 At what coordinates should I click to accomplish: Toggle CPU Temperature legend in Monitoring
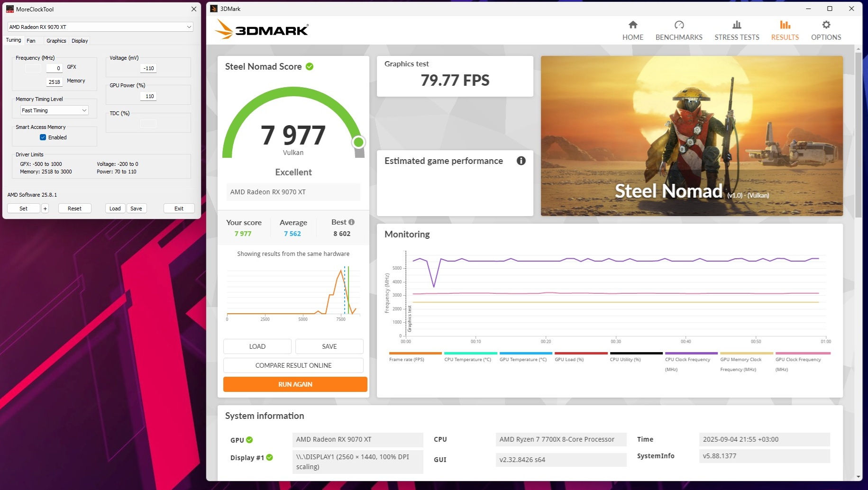pos(471,357)
